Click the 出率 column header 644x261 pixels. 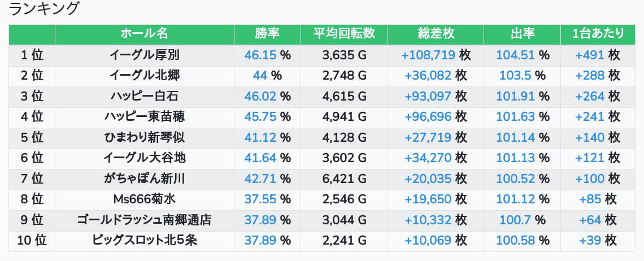522,34
